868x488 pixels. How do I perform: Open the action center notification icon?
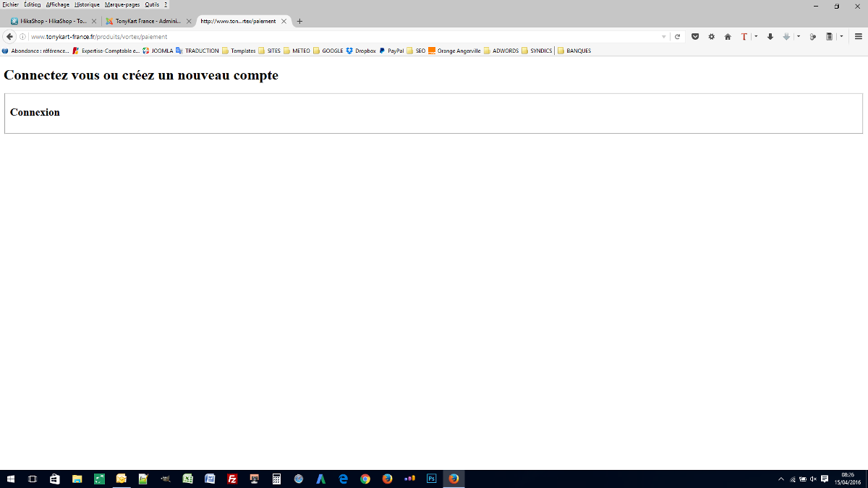(x=825, y=479)
